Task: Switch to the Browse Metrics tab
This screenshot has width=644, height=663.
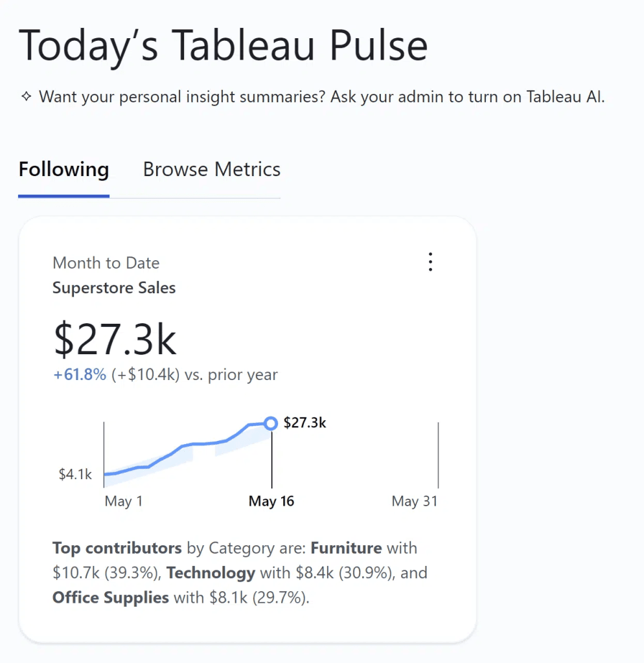Action: point(212,170)
